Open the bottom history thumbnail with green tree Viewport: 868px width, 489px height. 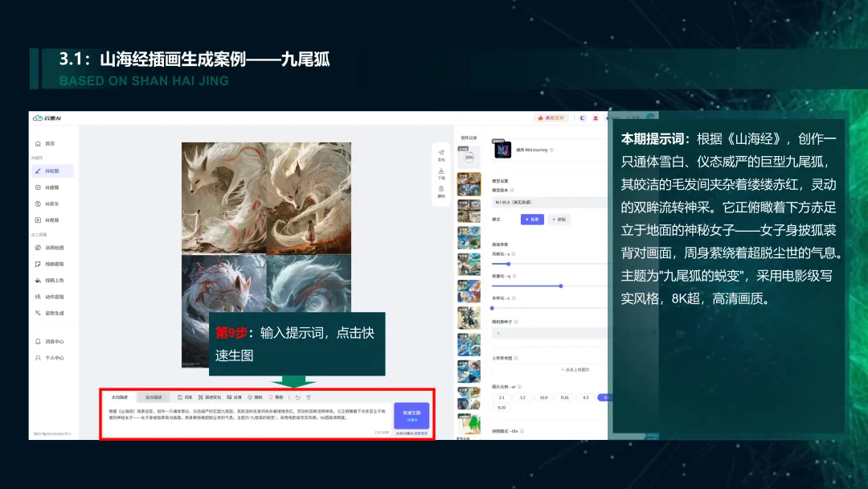pos(469,425)
